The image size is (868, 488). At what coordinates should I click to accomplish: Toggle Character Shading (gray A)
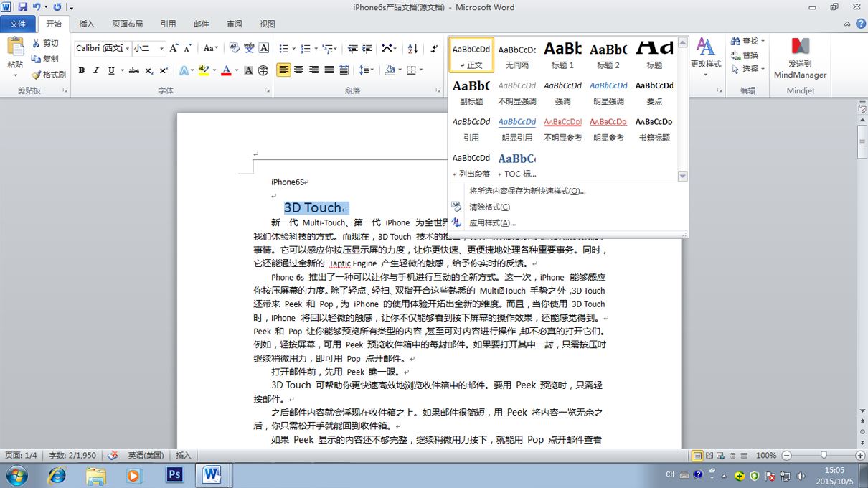tap(248, 70)
